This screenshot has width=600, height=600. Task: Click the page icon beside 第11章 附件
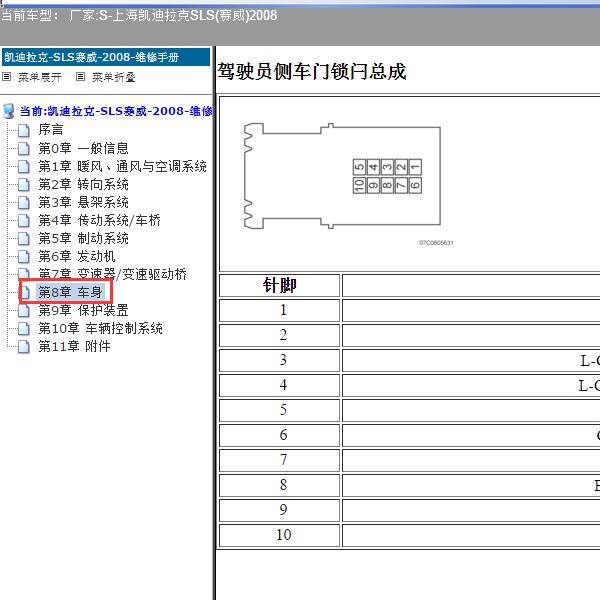point(24,346)
